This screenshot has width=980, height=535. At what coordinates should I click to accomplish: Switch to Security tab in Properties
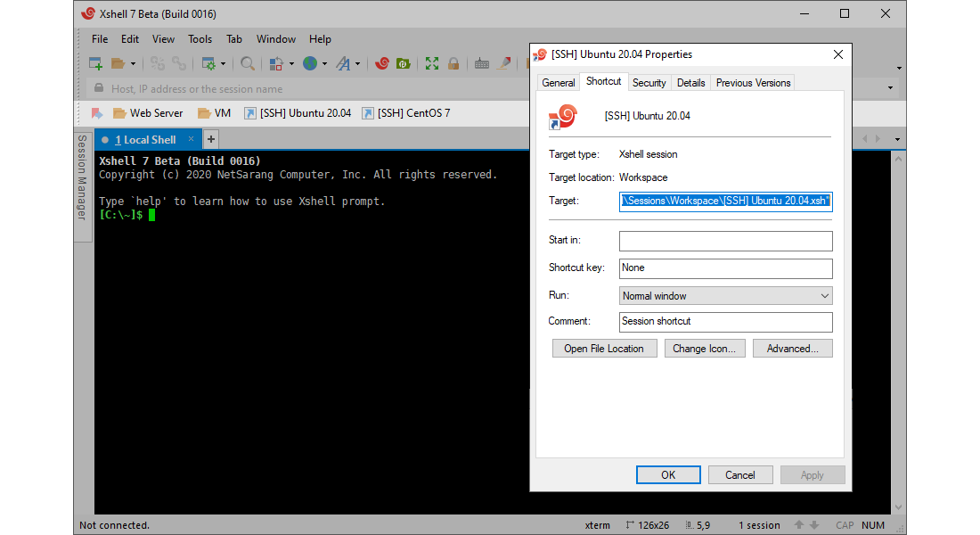click(649, 83)
